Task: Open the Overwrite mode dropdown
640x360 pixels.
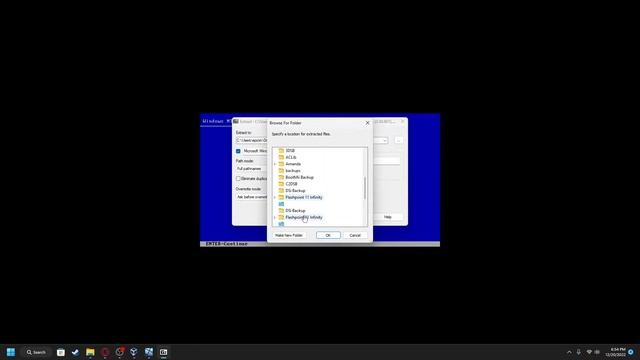Action: (251, 197)
